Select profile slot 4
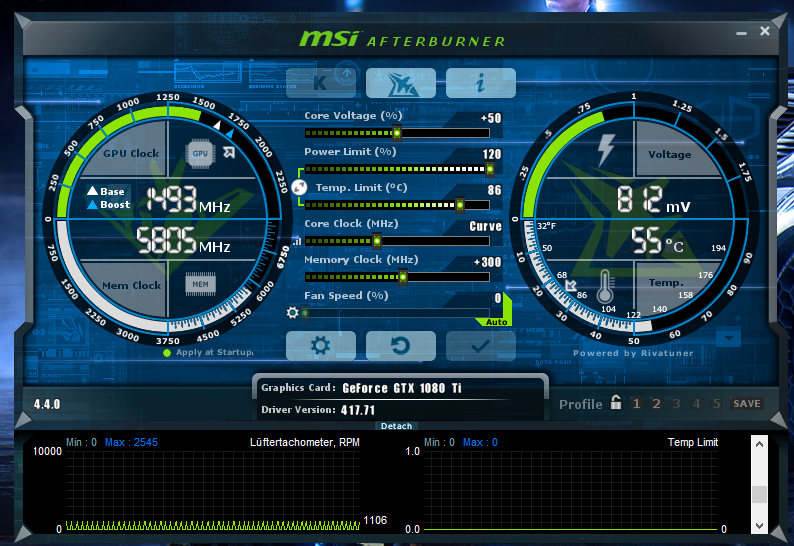794x546 pixels. pyautogui.click(x=696, y=404)
